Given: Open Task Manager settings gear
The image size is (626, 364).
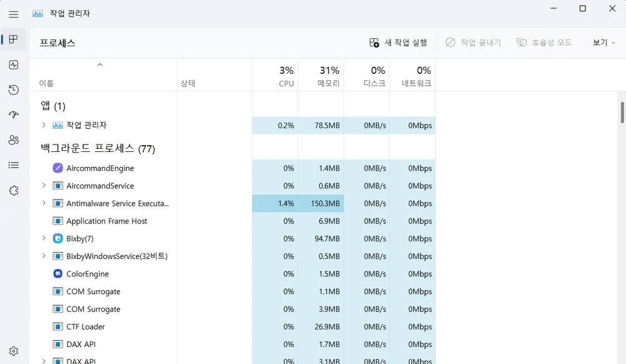Looking at the screenshot, I should point(14,351).
